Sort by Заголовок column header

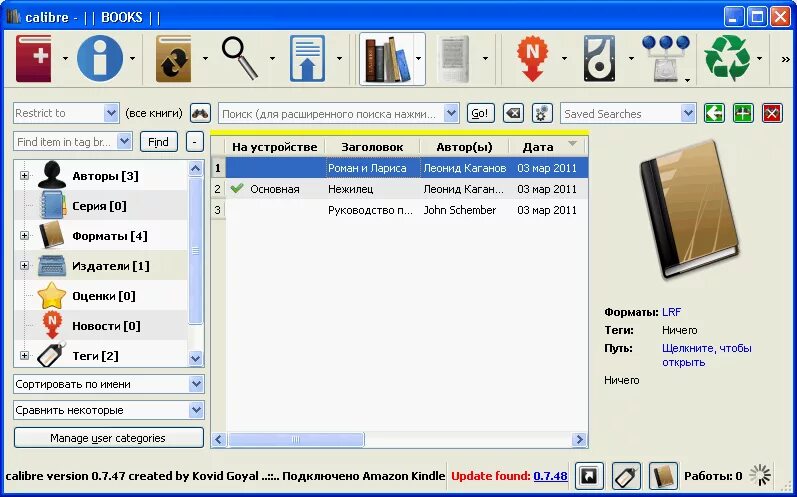click(x=372, y=147)
